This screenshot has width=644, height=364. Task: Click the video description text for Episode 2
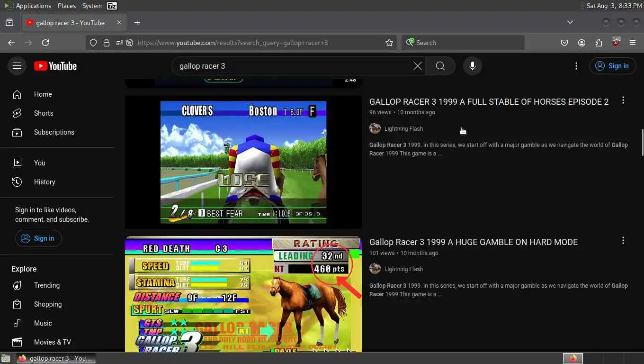(499, 149)
